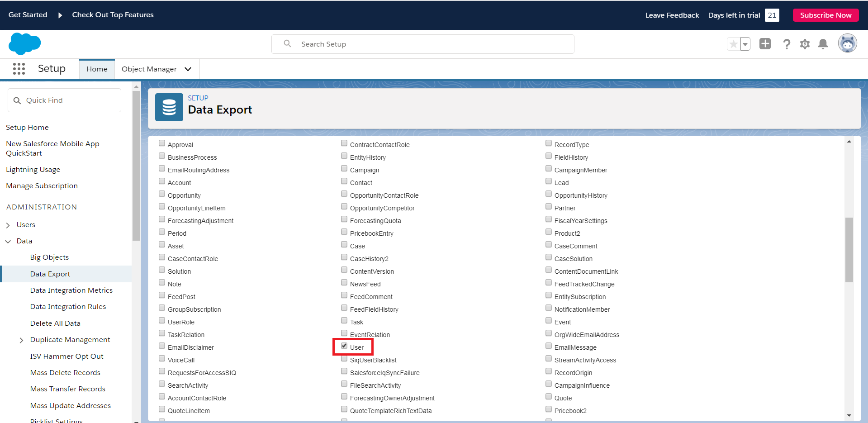868x423 pixels.
Task: Check the Pricebook2 checkbox
Action: pos(549,409)
